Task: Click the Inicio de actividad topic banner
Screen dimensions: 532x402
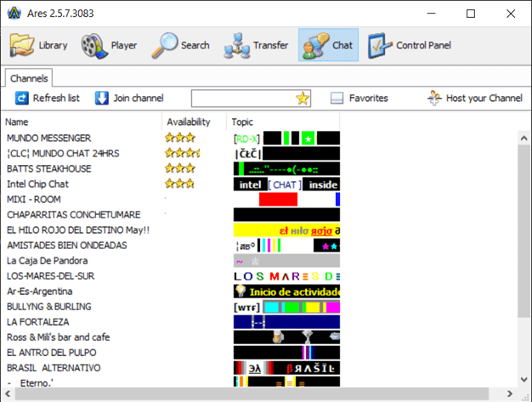Action: click(x=286, y=292)
